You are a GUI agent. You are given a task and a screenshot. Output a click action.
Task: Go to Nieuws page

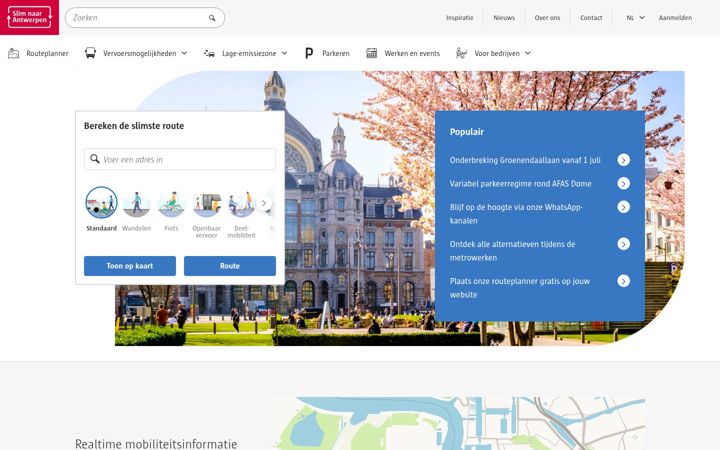coord(504,18)
